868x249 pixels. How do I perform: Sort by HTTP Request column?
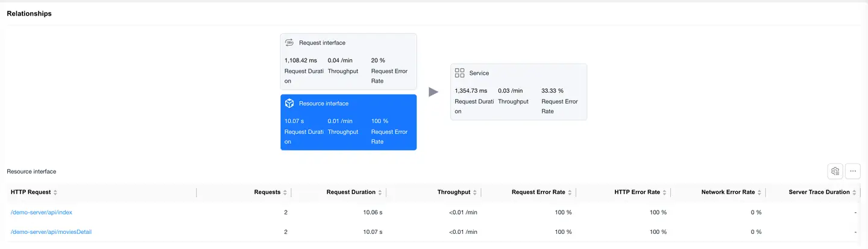coord(55,192)
